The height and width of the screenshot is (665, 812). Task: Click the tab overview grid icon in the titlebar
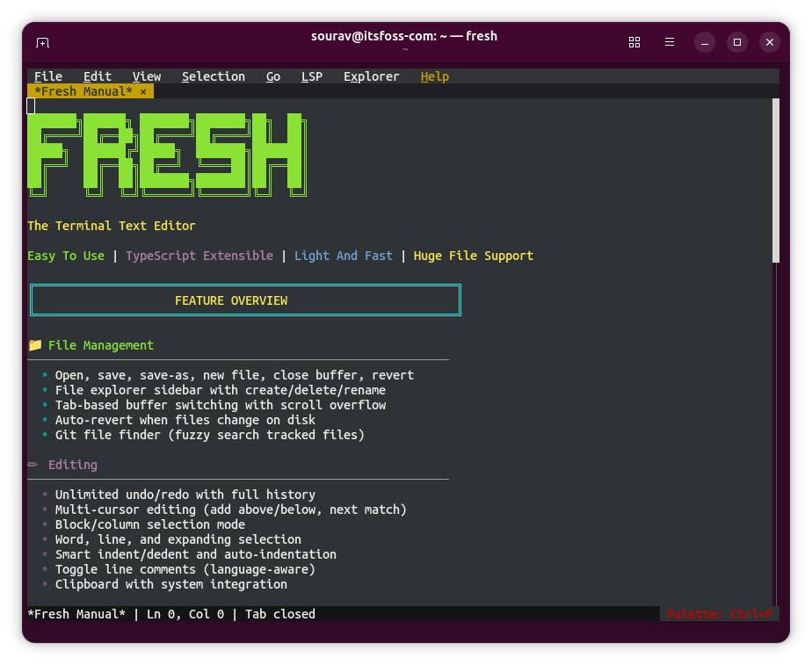pyautogui.click(x=634, y=42)
